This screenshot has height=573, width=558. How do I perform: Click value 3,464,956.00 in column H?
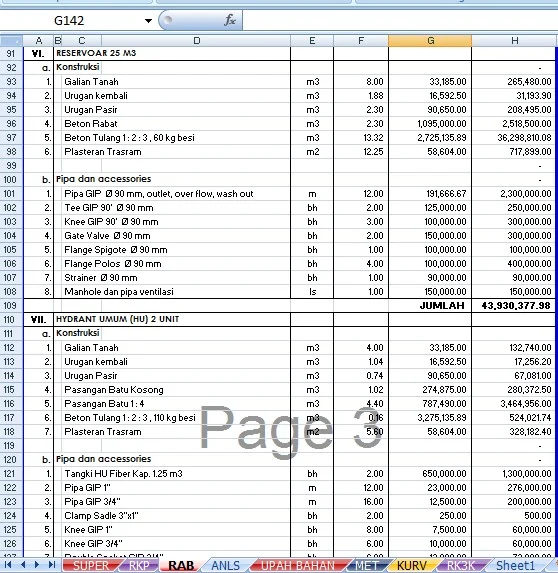click(526, 404)
